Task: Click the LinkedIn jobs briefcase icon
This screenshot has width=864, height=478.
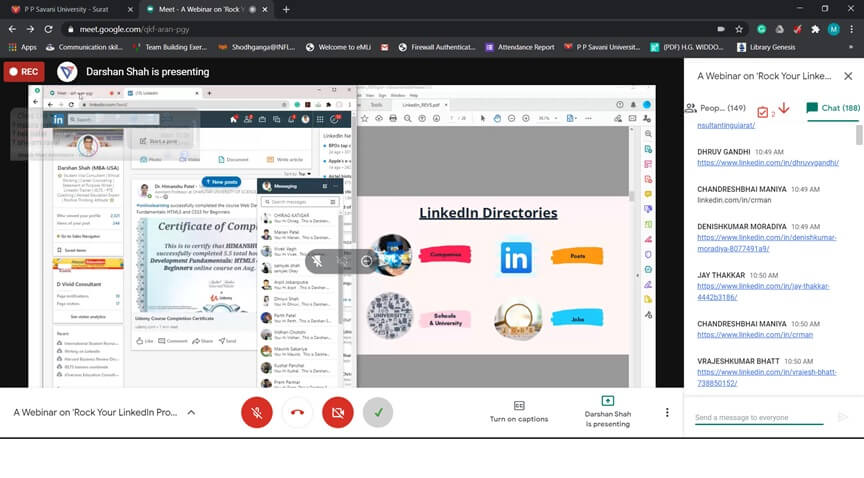Action: coord(262,119)
